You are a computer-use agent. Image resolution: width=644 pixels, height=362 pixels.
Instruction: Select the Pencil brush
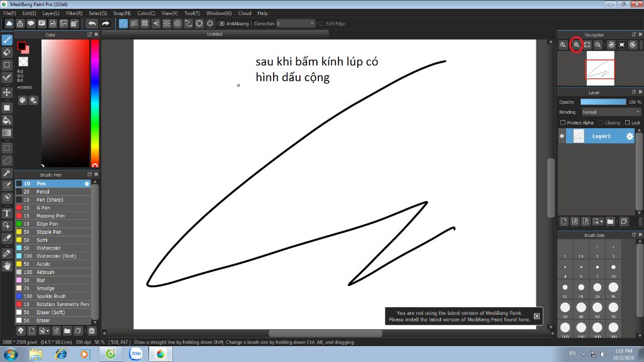click(53, 192)
